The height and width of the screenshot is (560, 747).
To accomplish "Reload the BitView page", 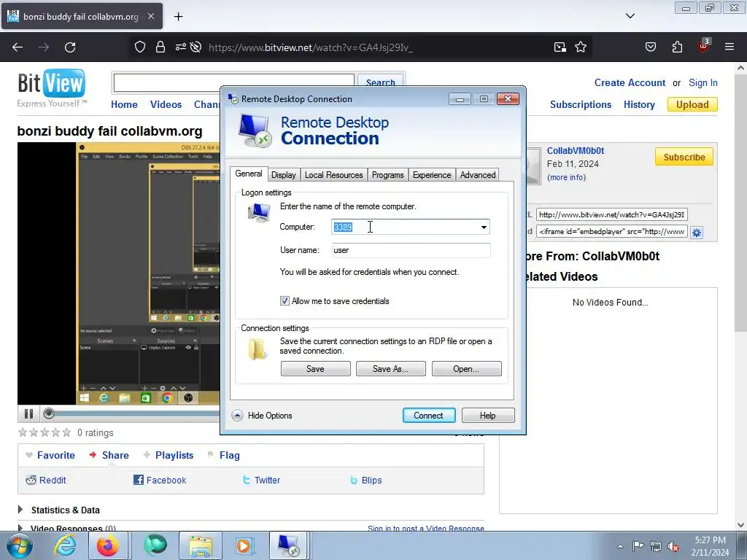I will [70, 47].
